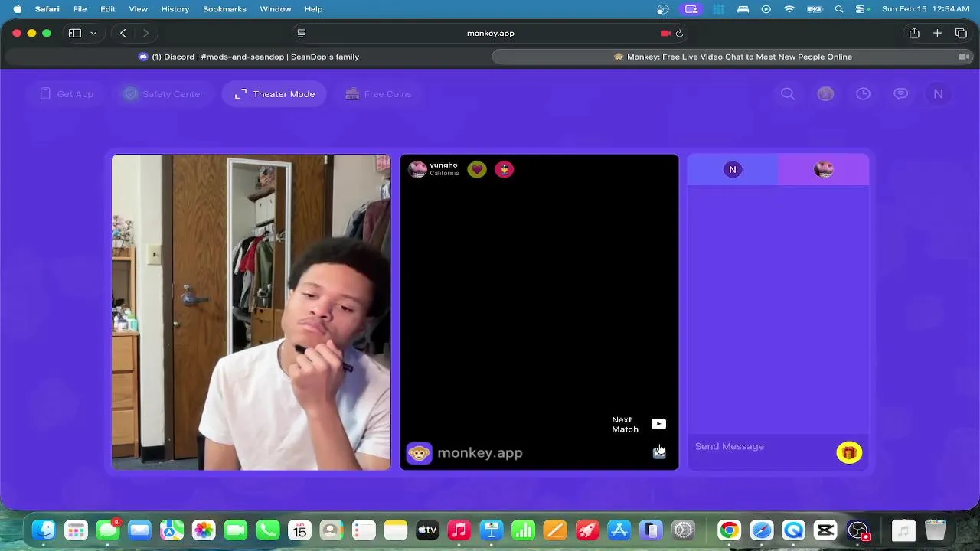The height and width of the screenshot is (551, 980).
Task: Click the red camera indicator in address bar
Action: point(665,34)
